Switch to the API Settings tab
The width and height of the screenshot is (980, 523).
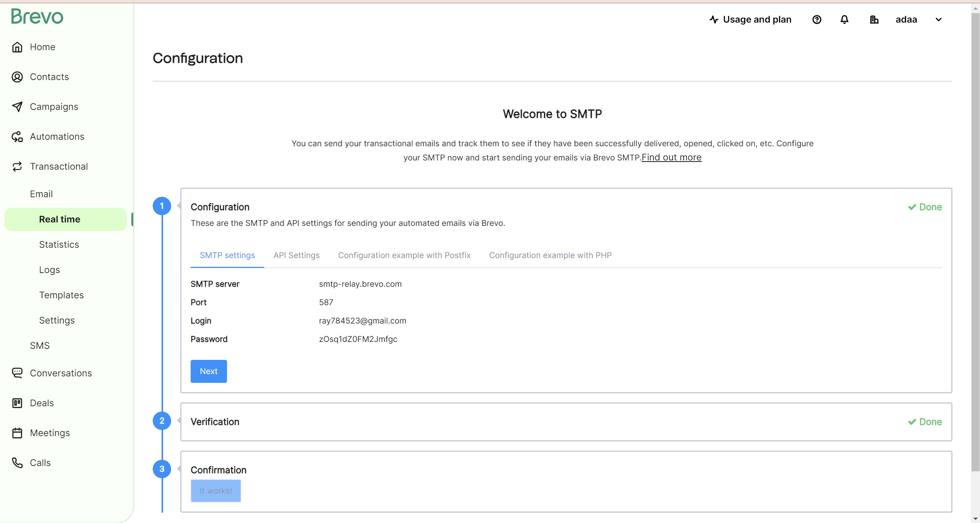click(x=296, y=255)
